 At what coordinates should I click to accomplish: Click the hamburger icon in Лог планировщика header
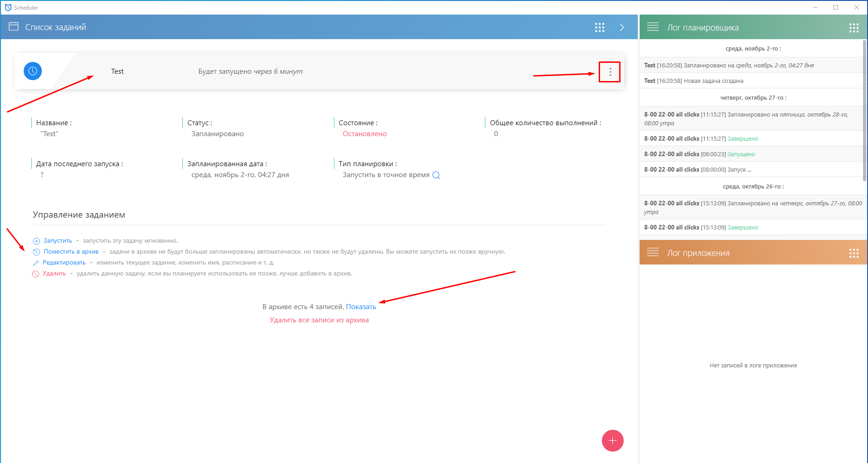(653, 27)
